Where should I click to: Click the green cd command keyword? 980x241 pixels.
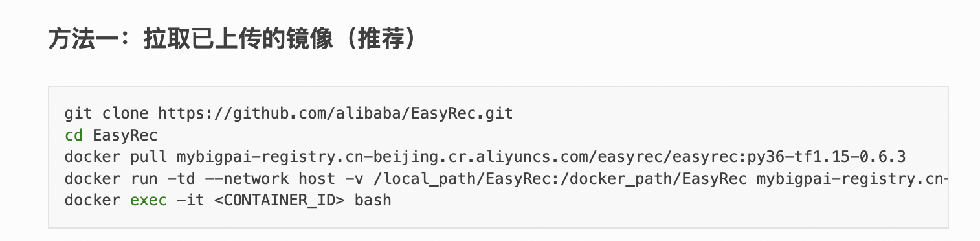click(x=74, y=136)
